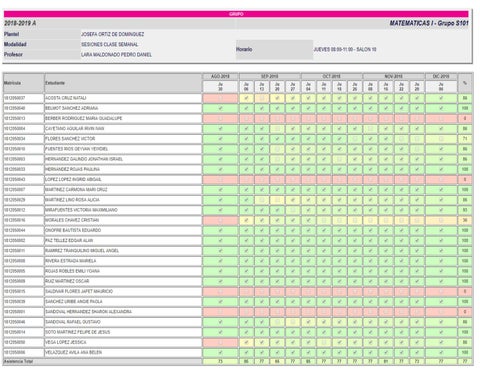
Task: Click the schedule text JUEVES ... SALON 10
Action: pyautogui.click(x=345, y=49)
